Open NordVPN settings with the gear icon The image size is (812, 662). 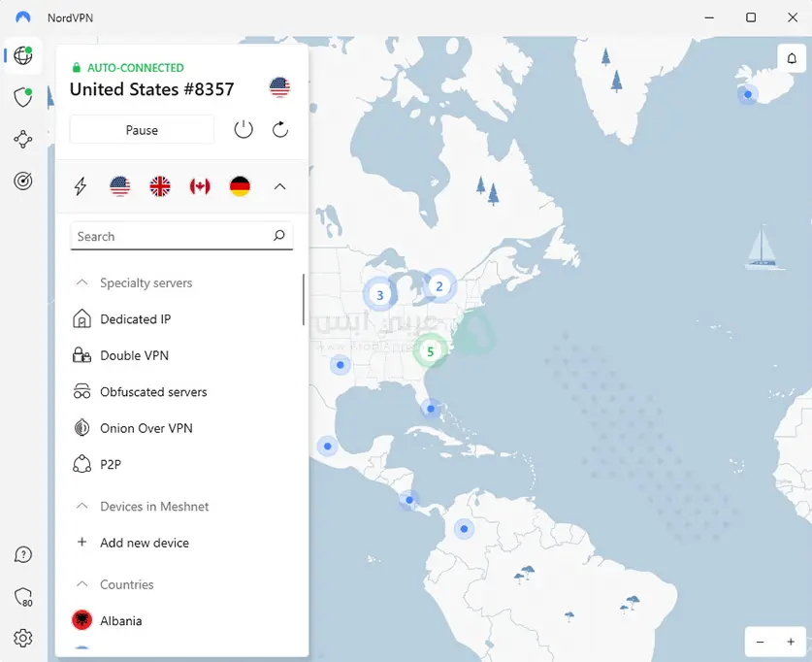[x=22, y=638]
